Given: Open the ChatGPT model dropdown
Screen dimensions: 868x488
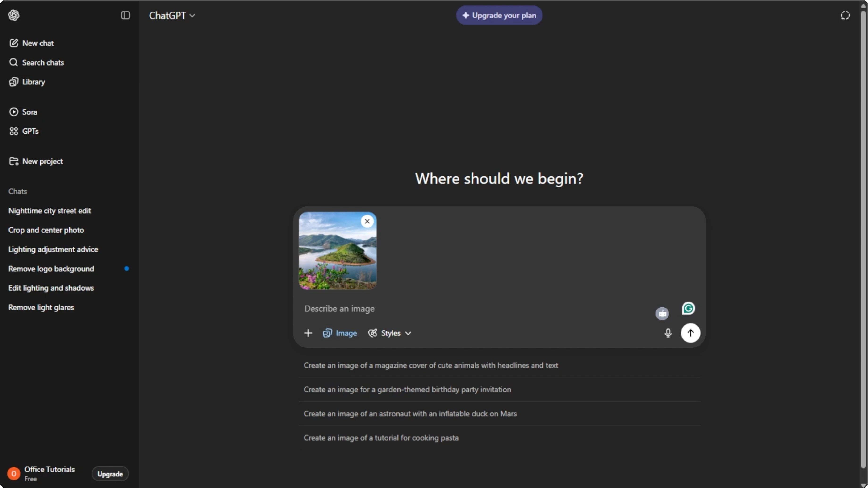Looking at the screenshot, I should 172,16.
